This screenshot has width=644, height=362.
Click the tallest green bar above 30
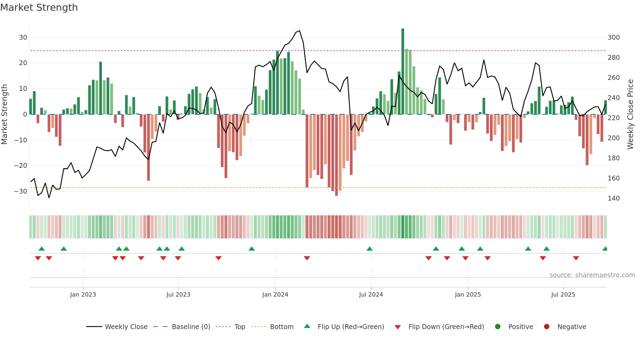tap(403, 71)
